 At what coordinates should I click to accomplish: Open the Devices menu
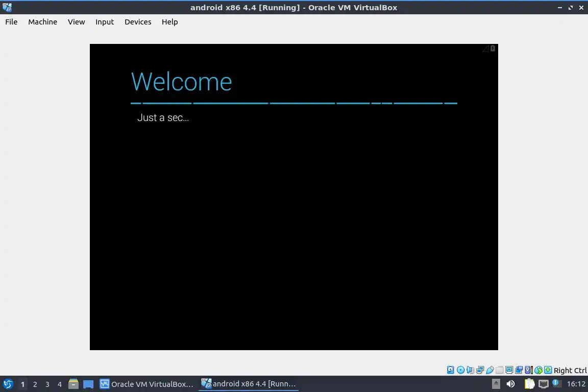pos(138,22)
